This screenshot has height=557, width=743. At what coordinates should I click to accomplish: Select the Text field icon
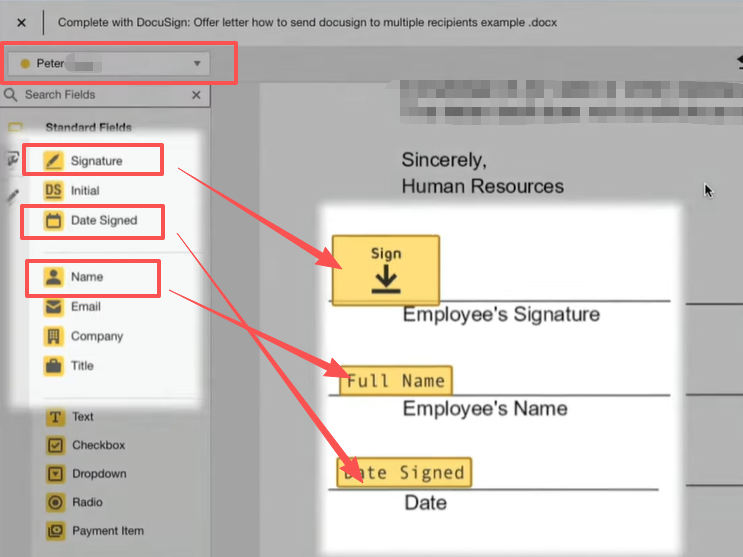tap(55, 417)
